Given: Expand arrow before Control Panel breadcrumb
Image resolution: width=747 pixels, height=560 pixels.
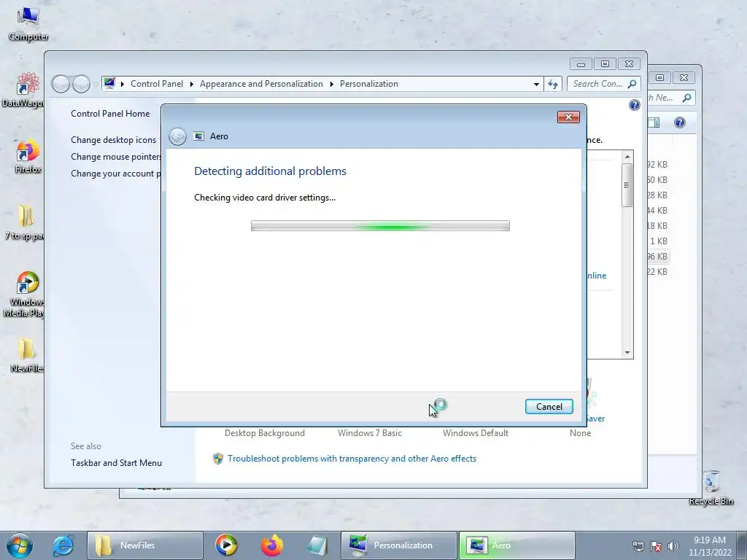Looking at the screenshot, I should pos(123,85).
